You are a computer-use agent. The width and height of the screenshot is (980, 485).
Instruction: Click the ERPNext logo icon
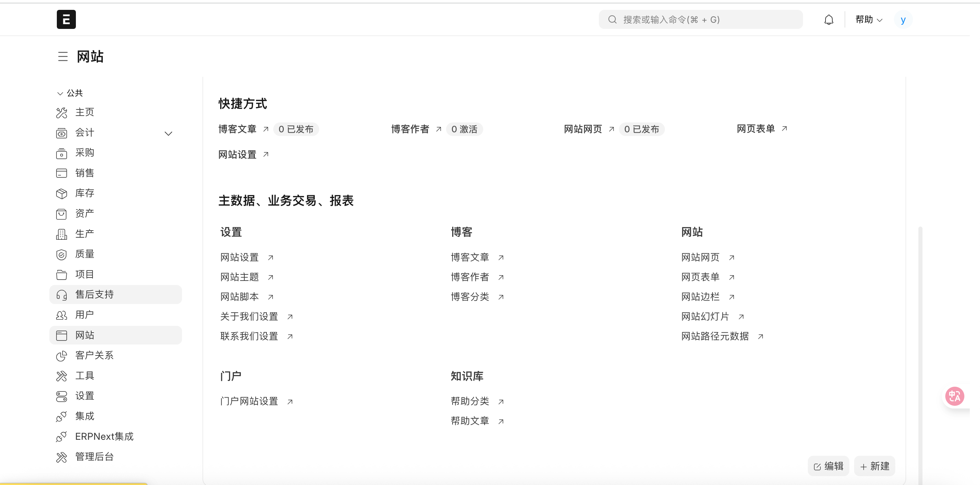(x=66, y=19)
